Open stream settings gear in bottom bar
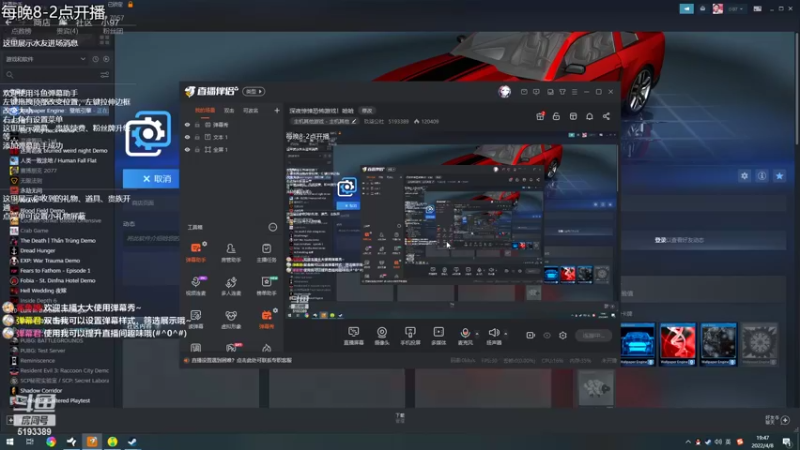800x450 pixels. tap(563, 335)
